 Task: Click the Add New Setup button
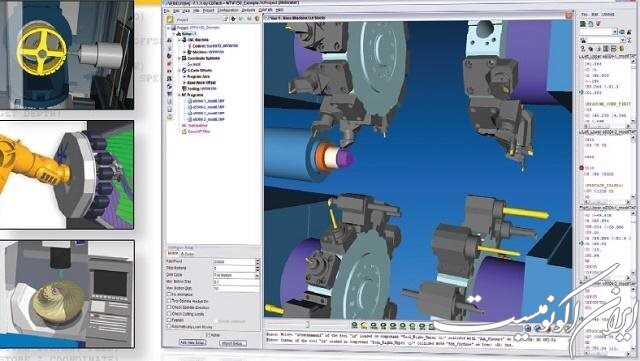(193, 342)
